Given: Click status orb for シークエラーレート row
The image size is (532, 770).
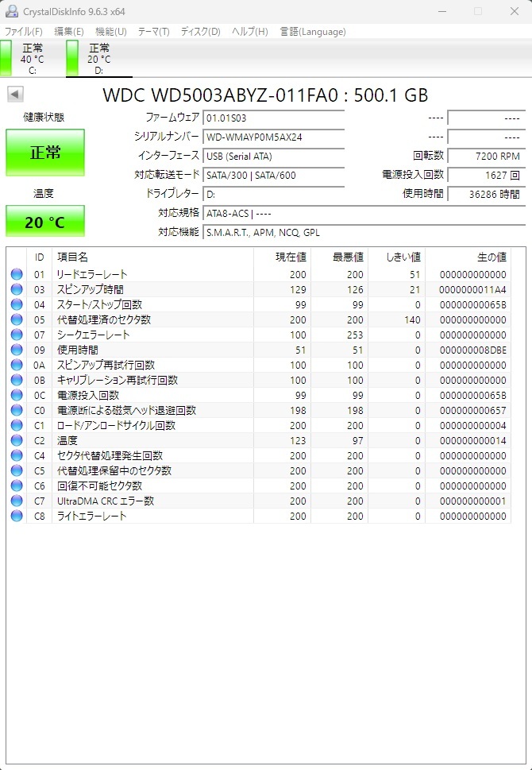Looking at the screenshot, I should tap(17, 335).
